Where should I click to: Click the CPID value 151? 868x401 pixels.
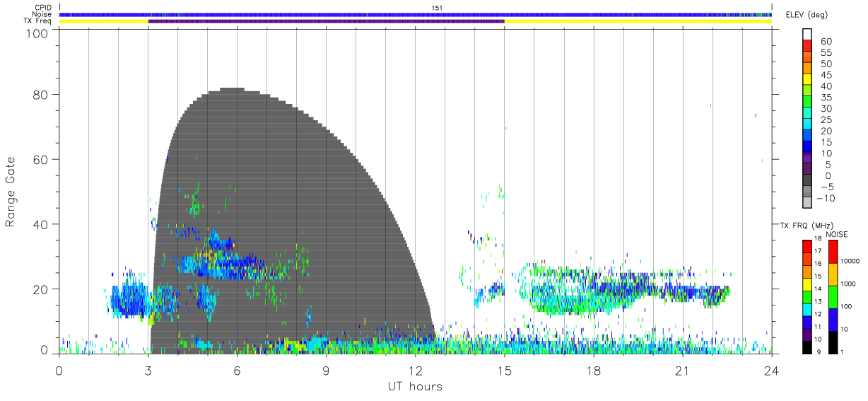point(437,8)
